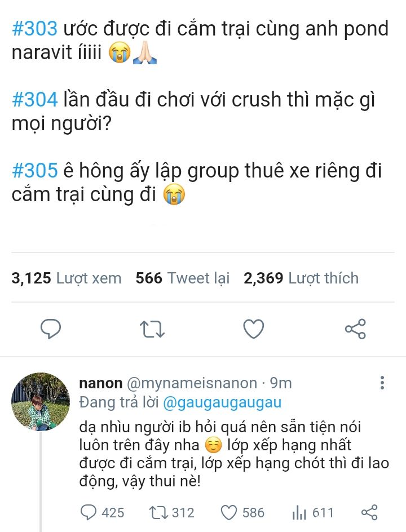Open hashtag #305 link
The width and height of the screenshot is (406, 532).
coord(34,170)
